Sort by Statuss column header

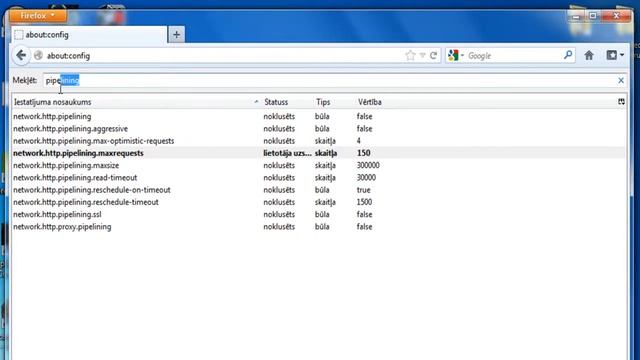(x=287, y=102)
